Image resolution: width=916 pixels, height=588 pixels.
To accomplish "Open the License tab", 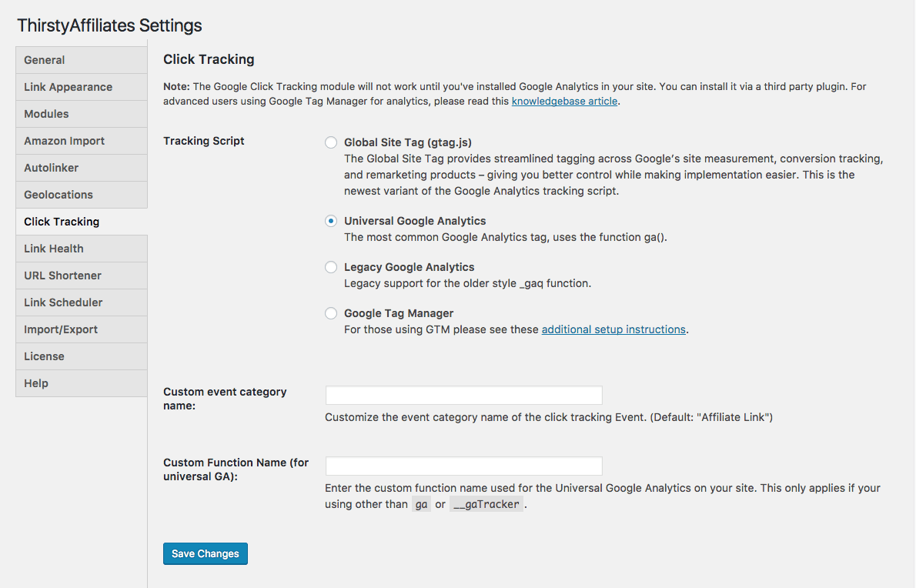I will coord(81,356).
